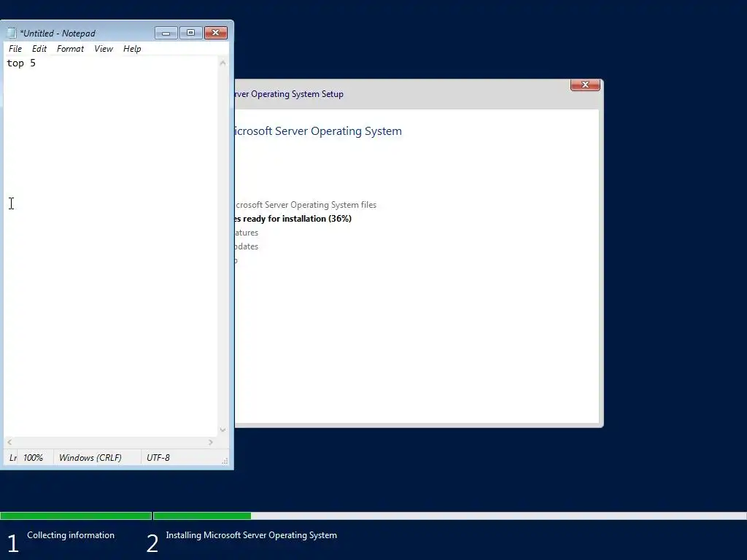Click the Notepad resize grip icon
Viewport: 747px width, 560px height.
pyautogui.click(x=225, y=461)
